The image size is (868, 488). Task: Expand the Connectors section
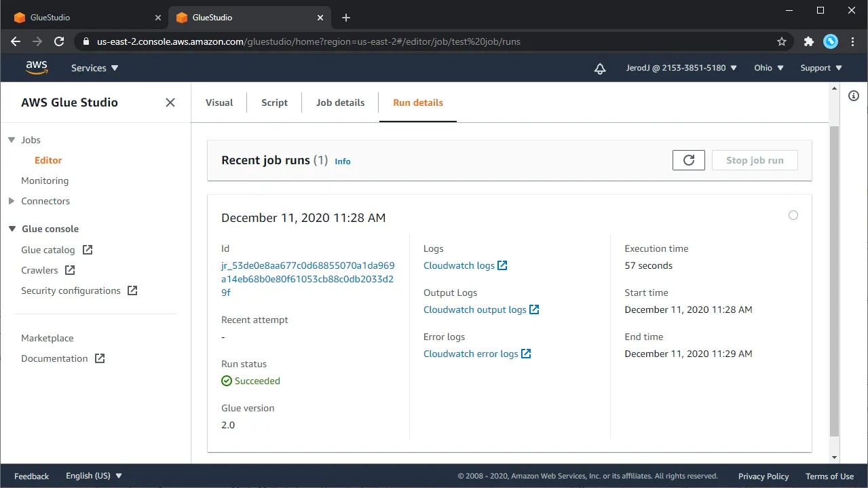tap(11, 201)
